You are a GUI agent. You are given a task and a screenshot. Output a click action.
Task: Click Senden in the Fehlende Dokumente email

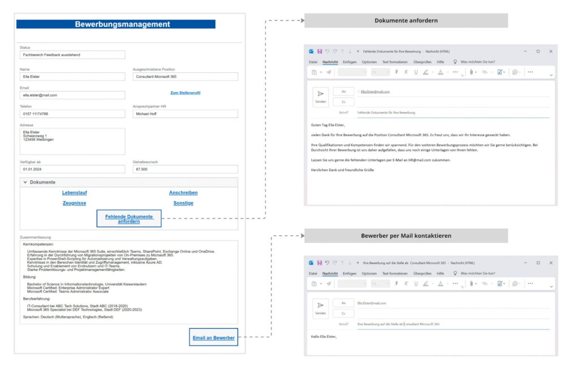[321, 97]
